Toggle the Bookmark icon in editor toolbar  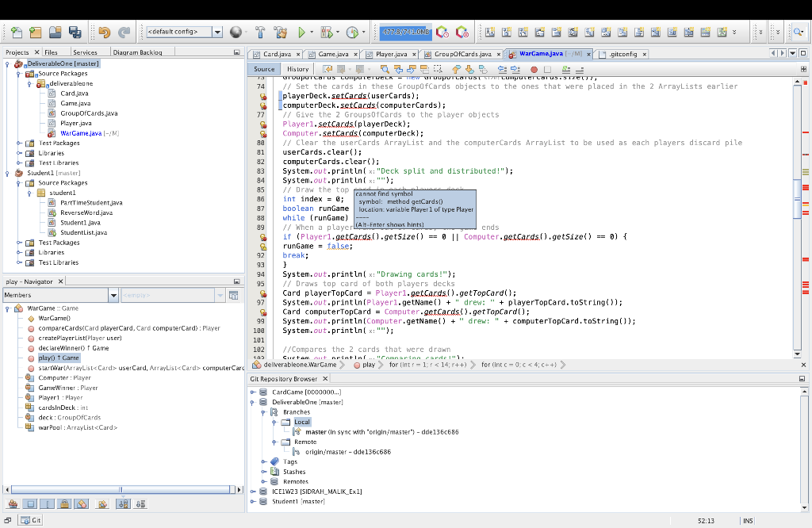click(484, 69)
